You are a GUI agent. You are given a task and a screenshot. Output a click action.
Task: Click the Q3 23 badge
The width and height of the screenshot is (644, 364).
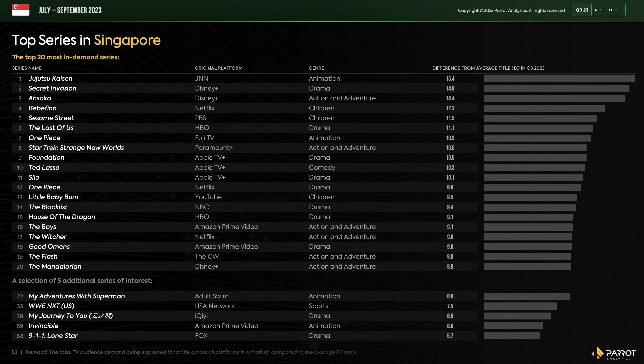click(582, 10)
